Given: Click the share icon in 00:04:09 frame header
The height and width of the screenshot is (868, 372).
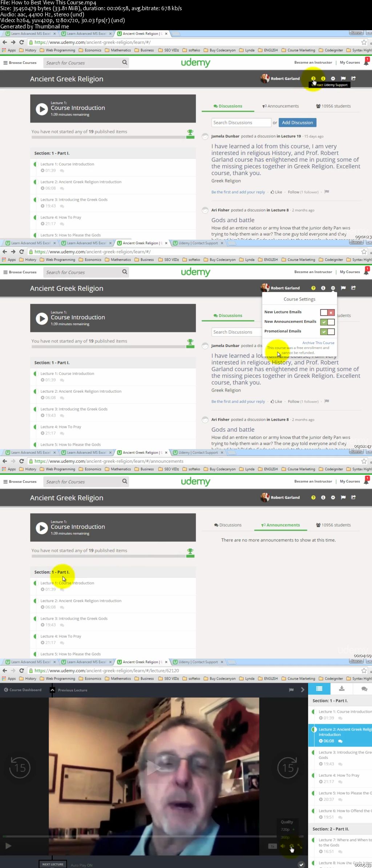Looking at the screenshot, I should coord(353,497).
